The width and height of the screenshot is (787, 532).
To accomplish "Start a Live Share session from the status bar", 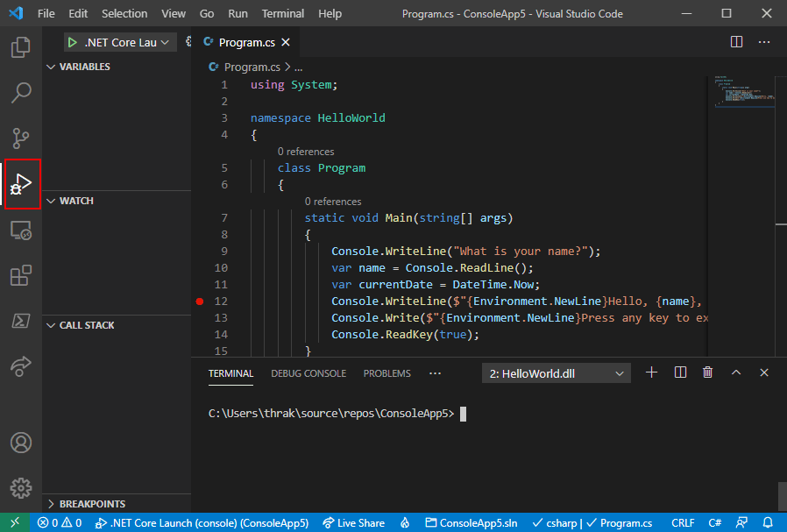I will (354, 522).
